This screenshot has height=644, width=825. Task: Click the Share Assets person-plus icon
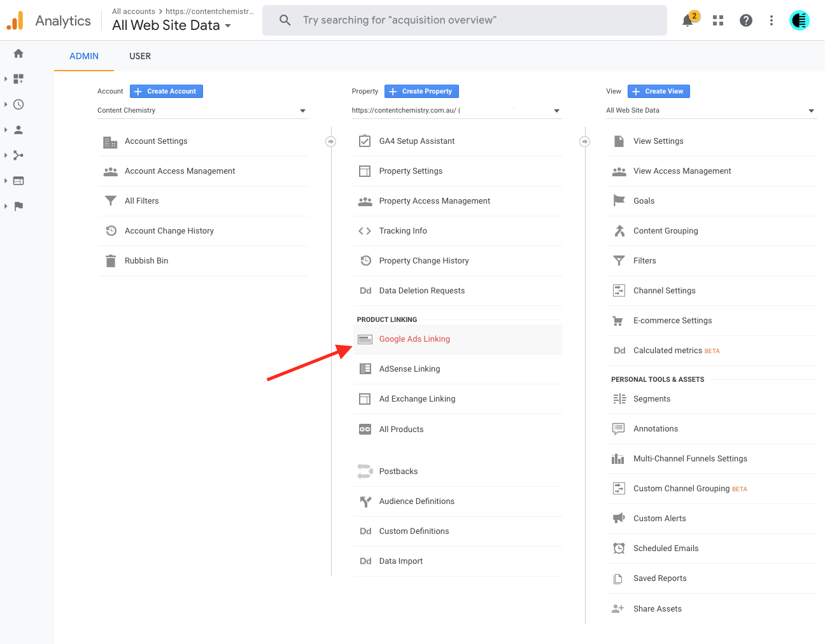617,609
